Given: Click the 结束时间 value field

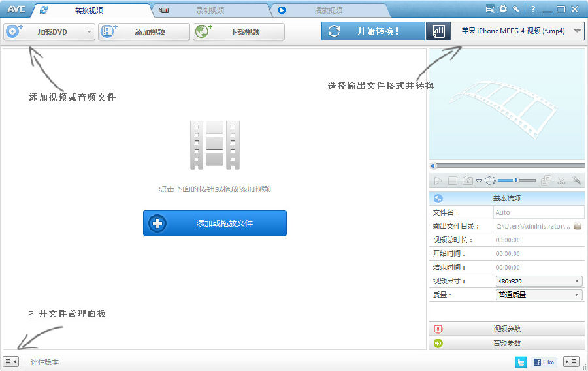Looking at the screenshot, I should pos(538,268).
